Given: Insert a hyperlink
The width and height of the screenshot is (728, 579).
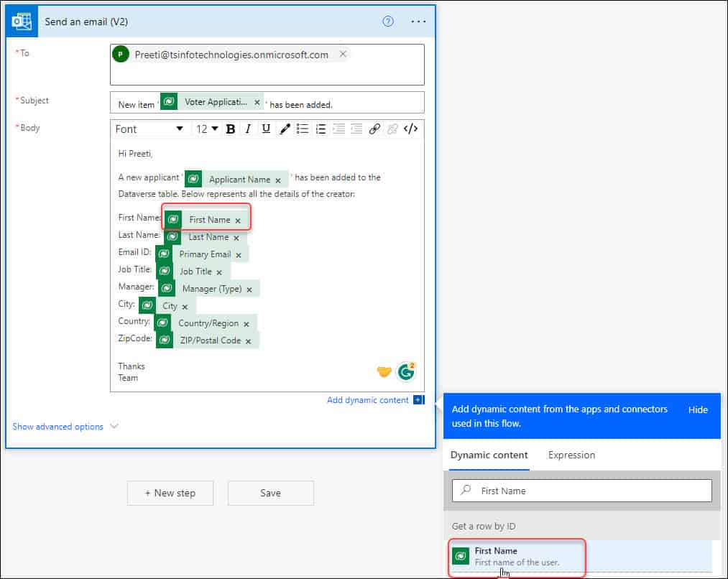Looking at the screenshot, I should pyautogui.click(x=374, y=129).
